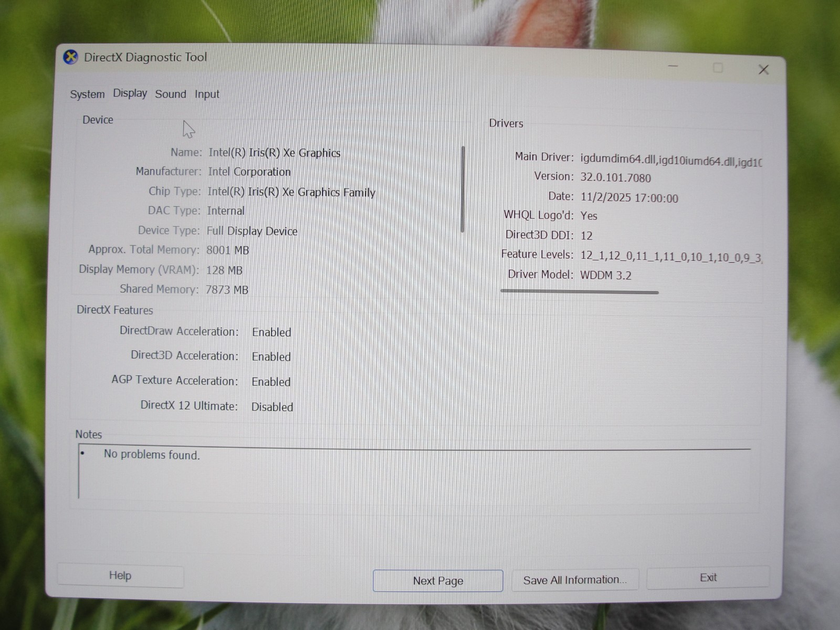
Task: Click Driver Model value 'WDDM 3.2'
Action: (605, 276)
